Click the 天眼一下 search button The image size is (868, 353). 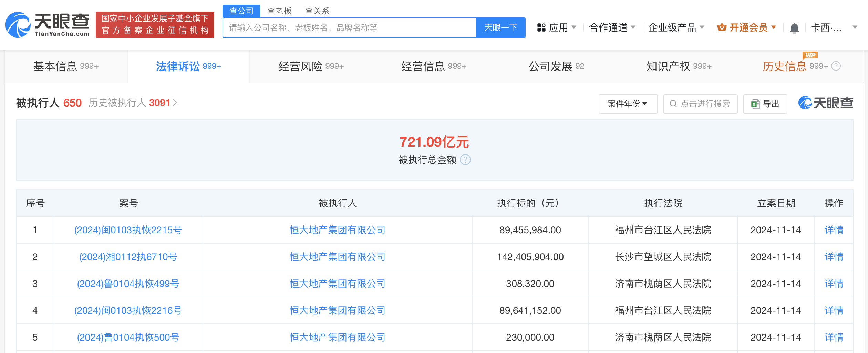500,28
